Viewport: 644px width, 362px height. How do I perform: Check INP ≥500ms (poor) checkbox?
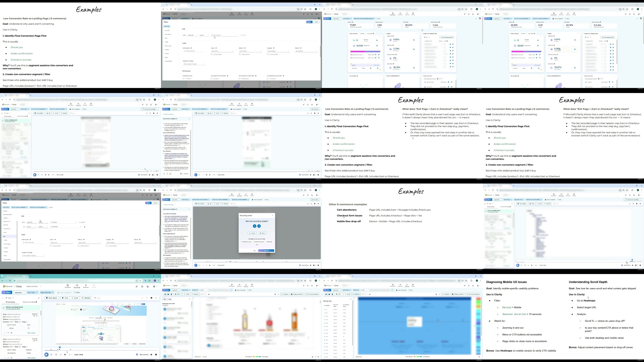point(239,79)
